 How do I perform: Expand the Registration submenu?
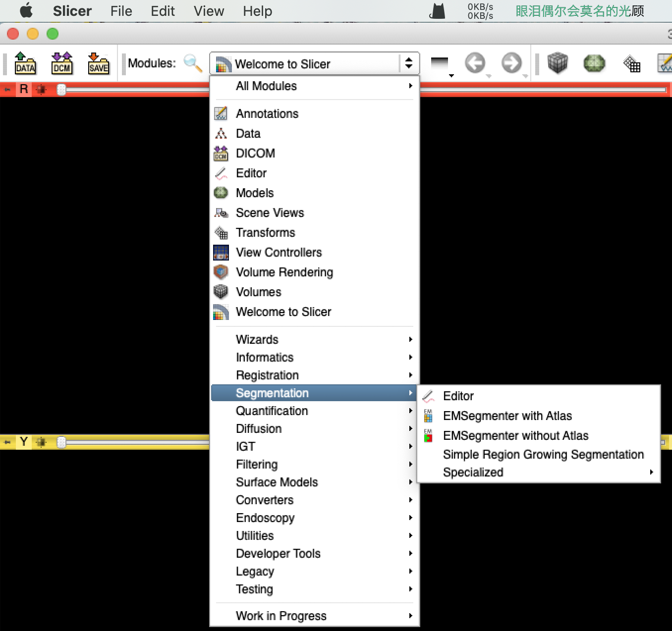point(315,375)
